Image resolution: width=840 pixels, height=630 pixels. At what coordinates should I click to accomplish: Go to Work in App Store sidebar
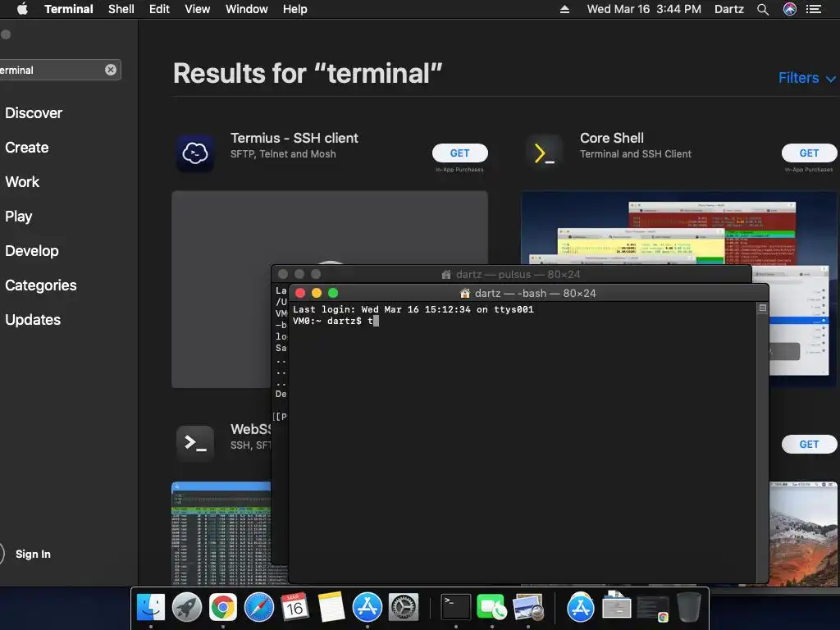point(22,181)
